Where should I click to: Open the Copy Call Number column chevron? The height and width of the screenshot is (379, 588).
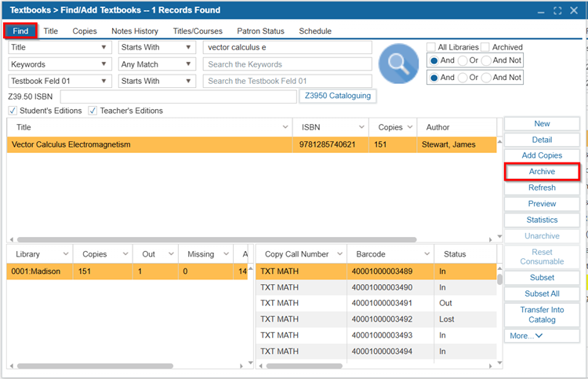point(339,254)
